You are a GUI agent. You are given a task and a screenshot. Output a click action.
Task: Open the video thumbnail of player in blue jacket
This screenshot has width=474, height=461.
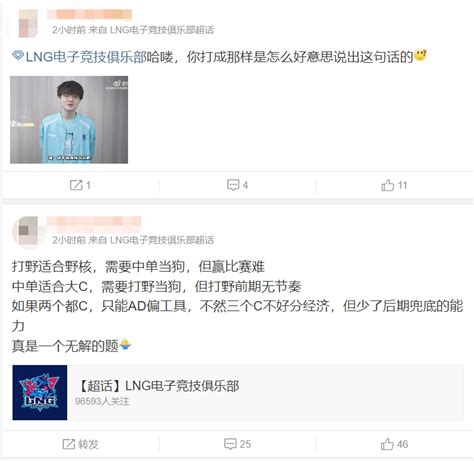click(69, 120)
